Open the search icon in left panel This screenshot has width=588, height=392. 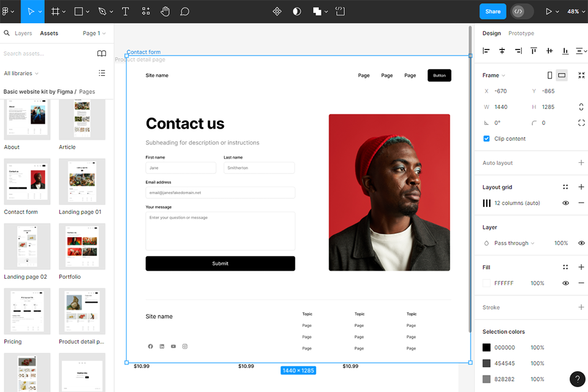click(7, 33)
